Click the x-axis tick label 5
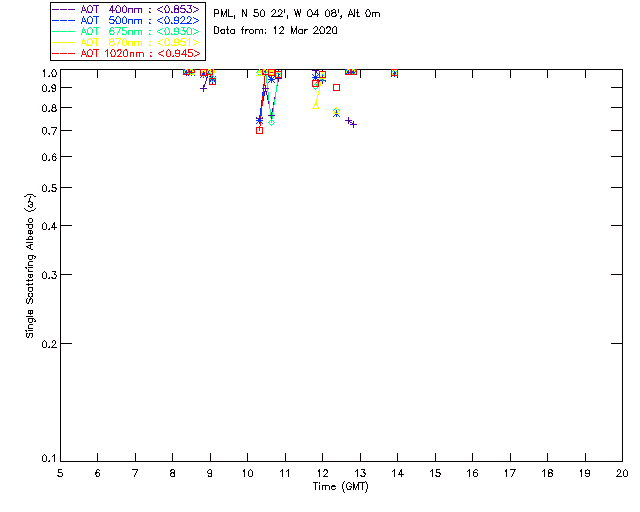 click(60, 474)
